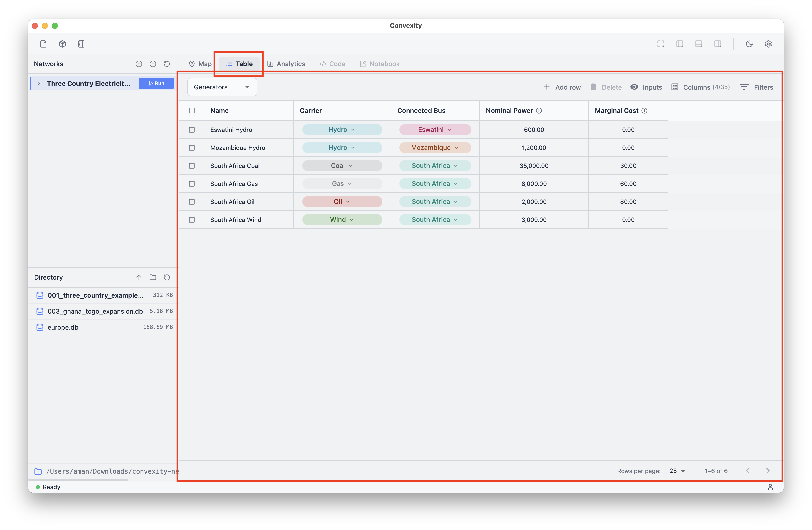This screenshot has width=812, height=530.
Task: Go up a directory level
Action: (139, 277)
